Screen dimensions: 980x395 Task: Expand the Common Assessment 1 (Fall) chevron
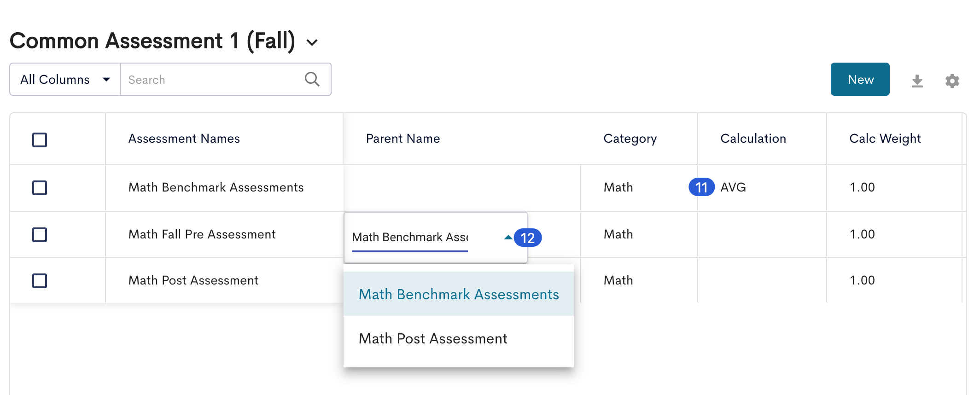(312, 43)
